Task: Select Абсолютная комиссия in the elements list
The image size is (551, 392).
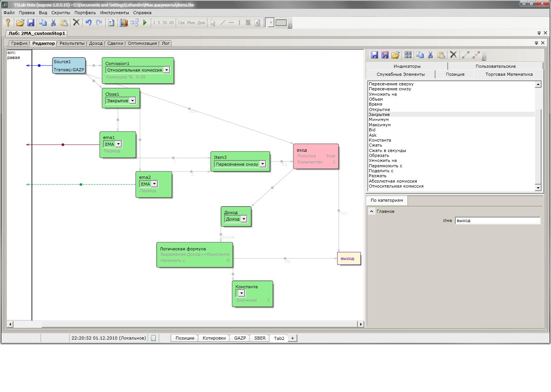Action: (393, 181)
